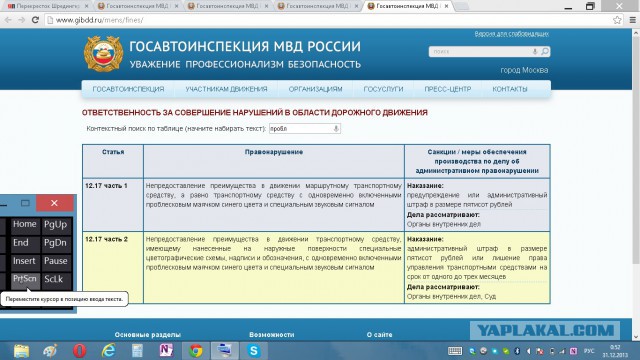The image size is (640, 360).
Task: Open the ПРЕСС-ЦЕНТР menu item
Action: click(448, 89)
